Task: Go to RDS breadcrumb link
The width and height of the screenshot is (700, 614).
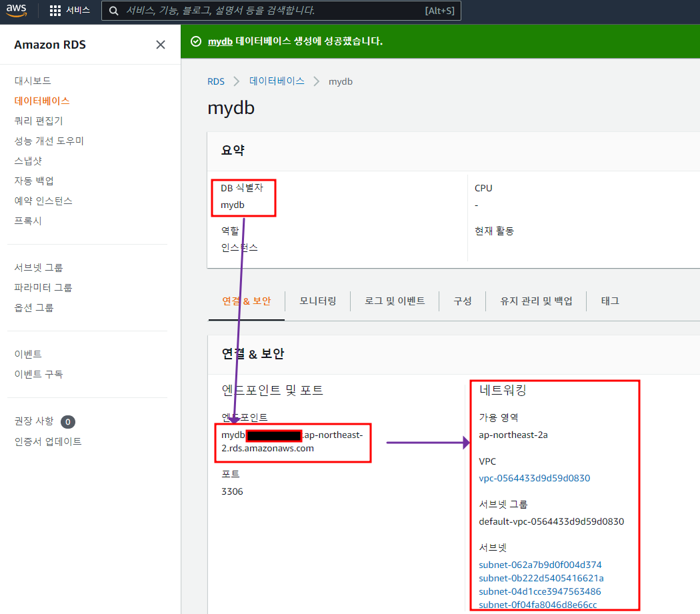Action: tap(216, 82)
